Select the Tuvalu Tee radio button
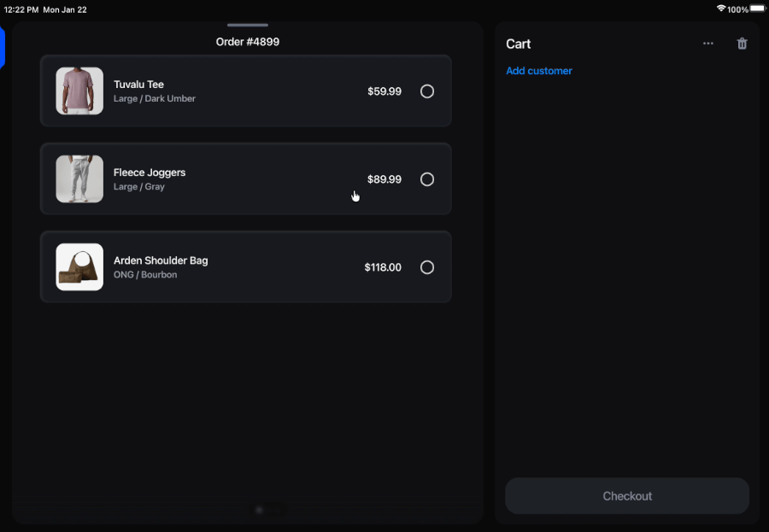This screenshot has height=532, width=769. [426, 91]
